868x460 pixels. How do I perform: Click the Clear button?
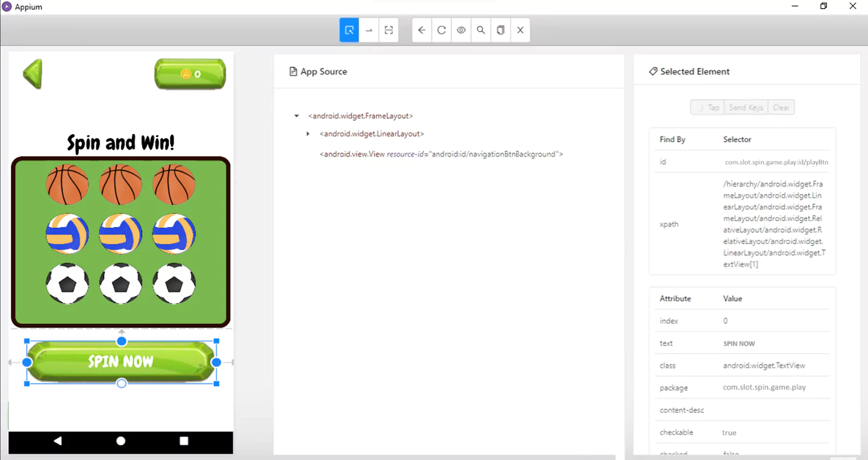tap(781, 107)
